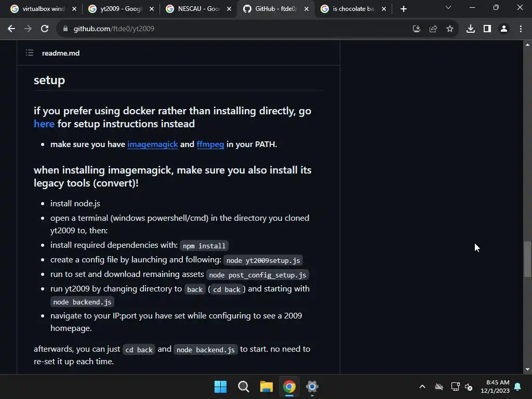Viewport: 532px width, 399px height.
Task: Click the node backend.js snippet in bullet list
Action: click(x=82, y=302)
